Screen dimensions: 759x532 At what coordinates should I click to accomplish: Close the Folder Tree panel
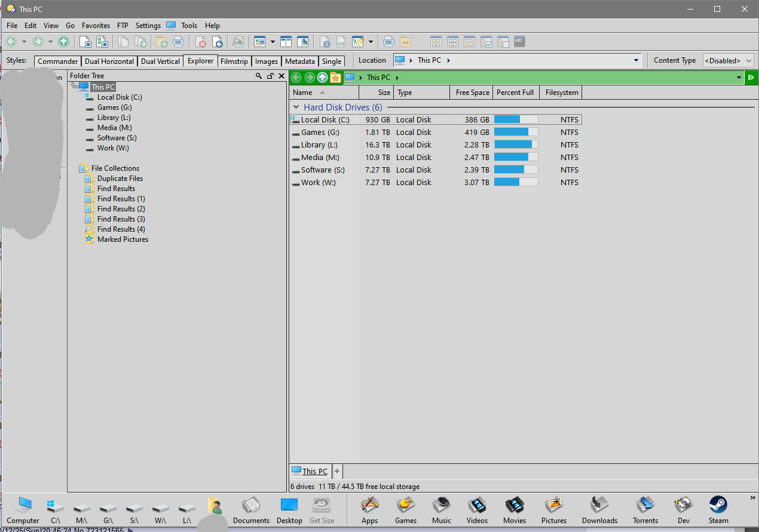(281, 76)
